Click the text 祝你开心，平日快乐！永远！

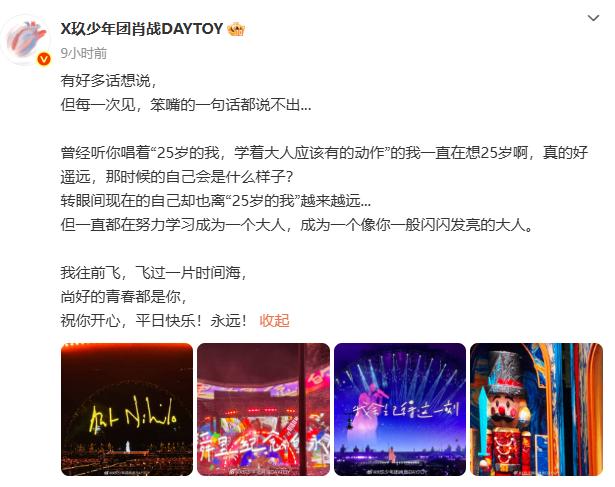(154, 321)
